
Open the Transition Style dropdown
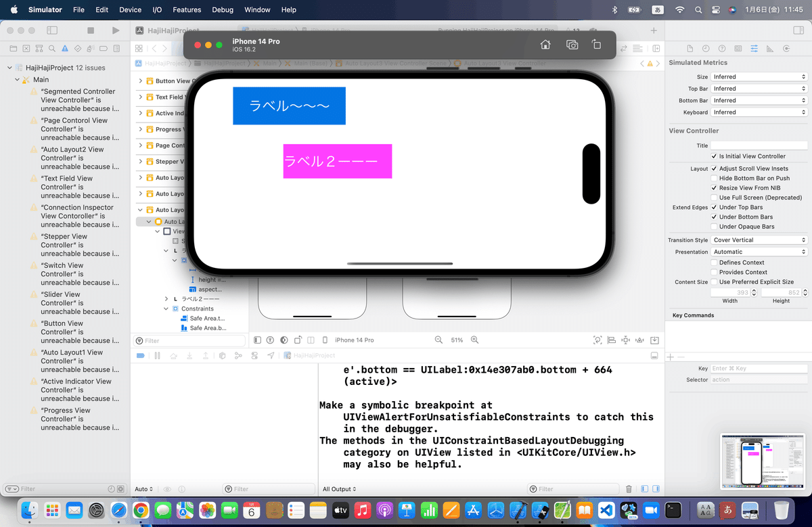coord(759,240)
